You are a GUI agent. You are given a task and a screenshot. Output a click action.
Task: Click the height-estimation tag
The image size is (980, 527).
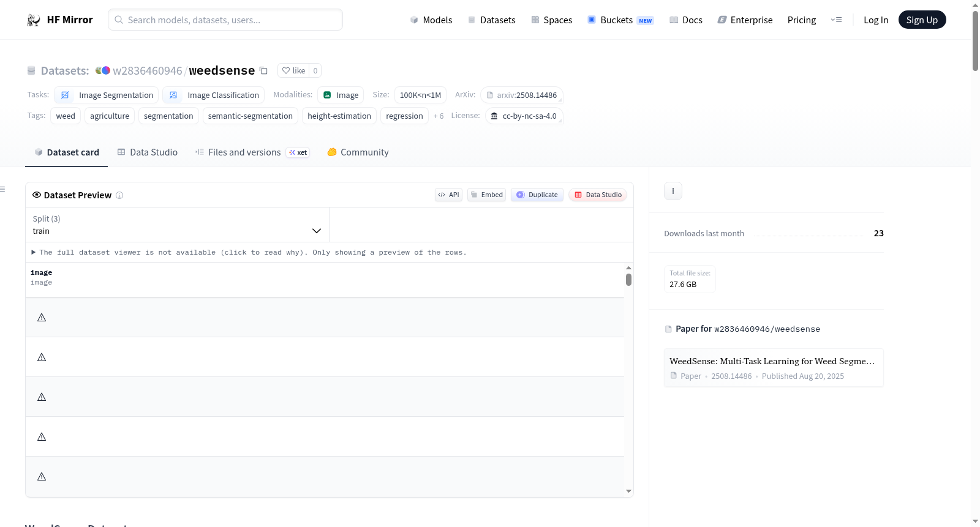(339, 116)
